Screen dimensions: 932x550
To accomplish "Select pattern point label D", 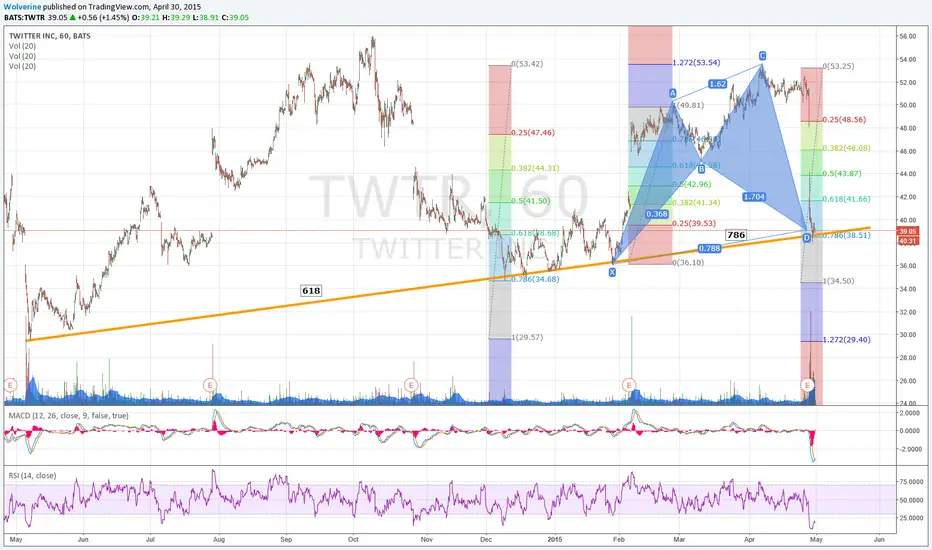I will click(x=807, y=238).
